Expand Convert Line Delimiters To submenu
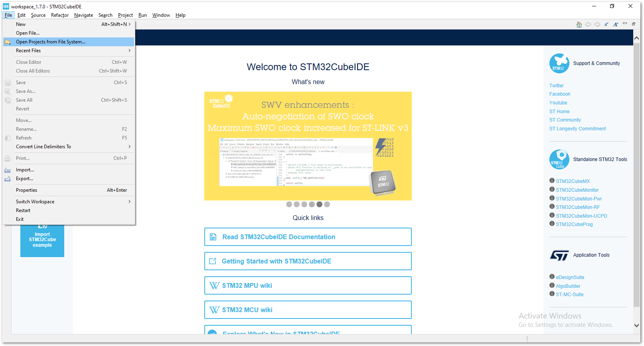This screenshot has width=644, height=346. pyautogui.click(x=69, y=147)
